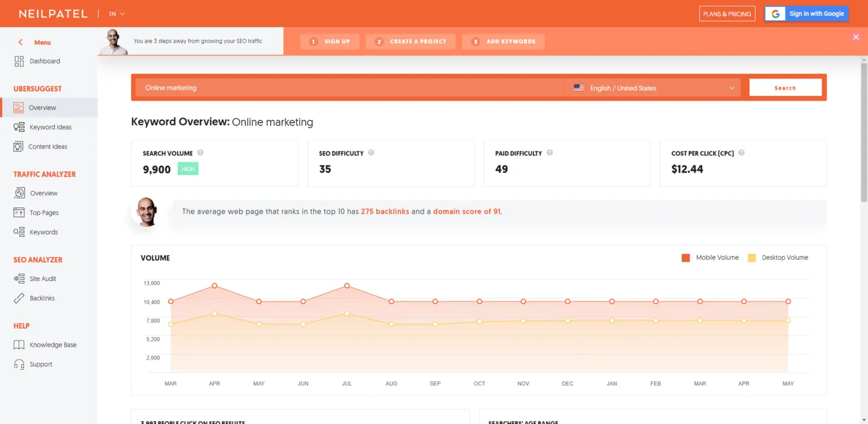Click the Paid Difficulty info icon

pyautogui.click(x=550, y=153)
